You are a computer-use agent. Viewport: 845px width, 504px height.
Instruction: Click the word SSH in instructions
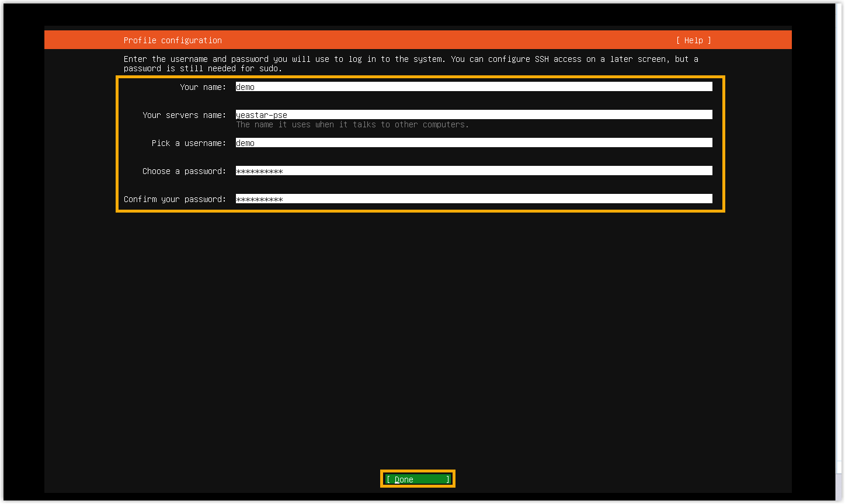click(541, 59)
